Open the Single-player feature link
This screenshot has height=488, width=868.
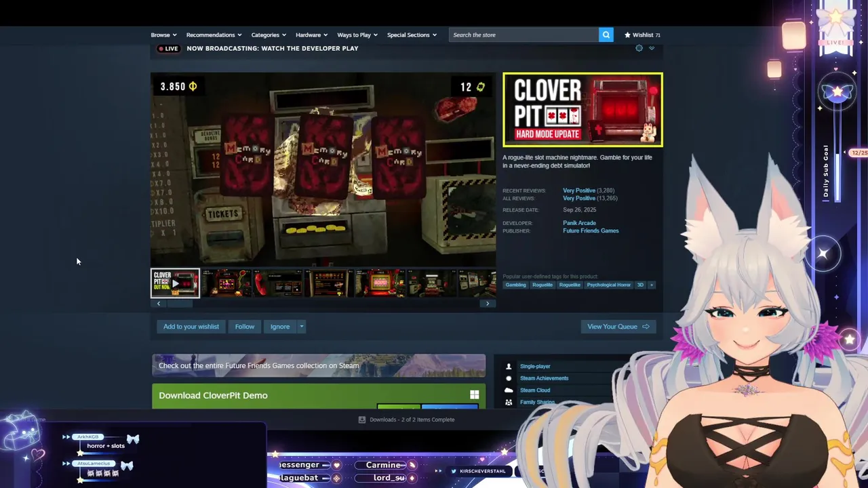[x=535, y=366]
